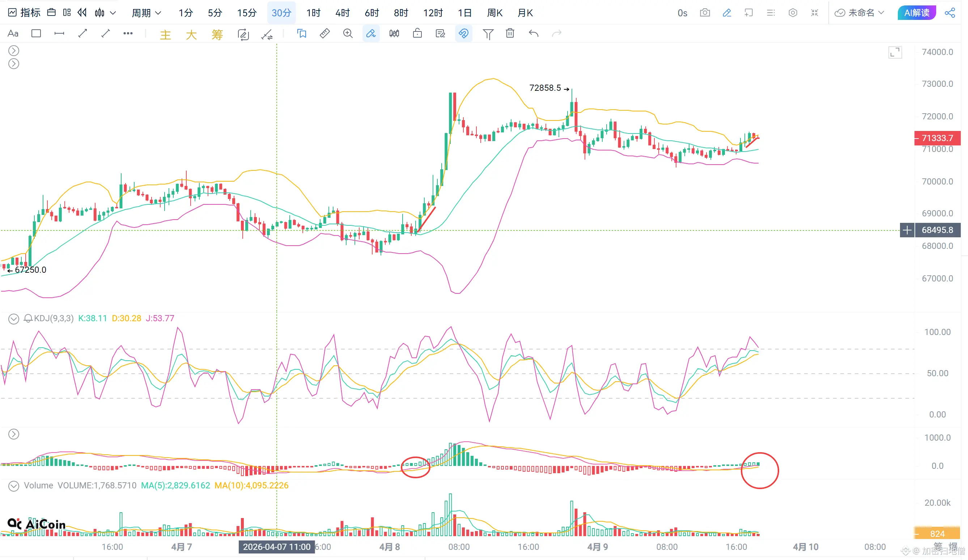Click the ruler measure tool
968x560 pixels.
click(324, 33)
